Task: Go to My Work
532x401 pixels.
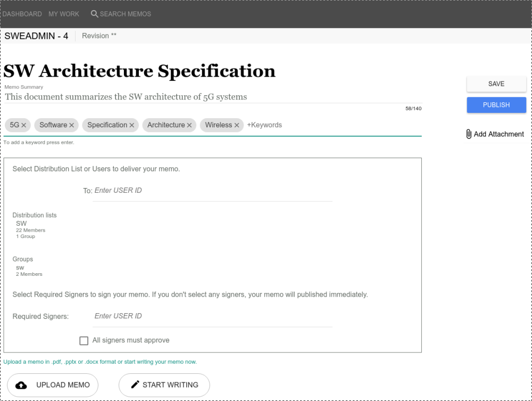Action: [x=64, y=14]
